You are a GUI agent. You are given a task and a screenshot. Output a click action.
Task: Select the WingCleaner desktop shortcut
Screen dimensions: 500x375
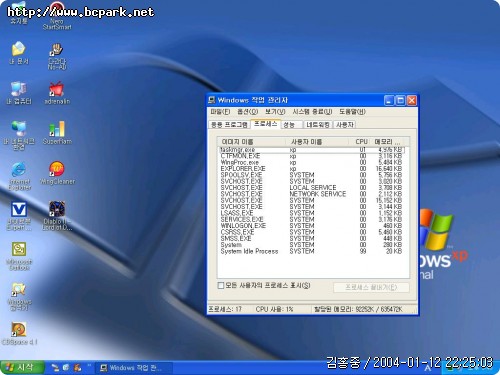57,173
